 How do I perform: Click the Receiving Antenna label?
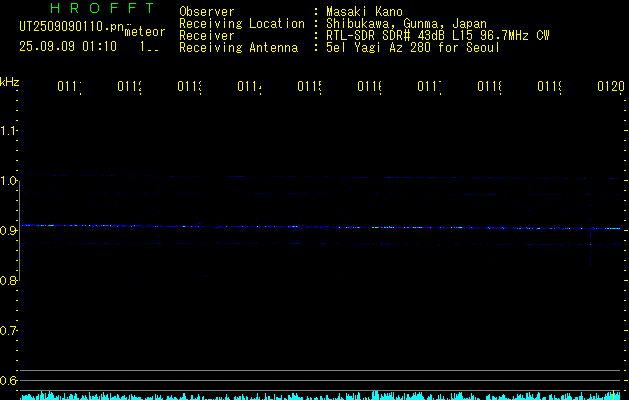(239, 48)
